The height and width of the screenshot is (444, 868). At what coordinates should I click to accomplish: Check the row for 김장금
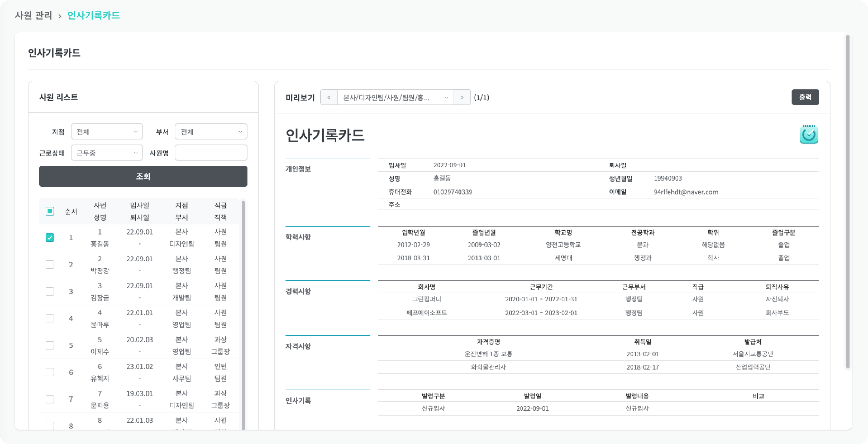[x=50, y=291]
